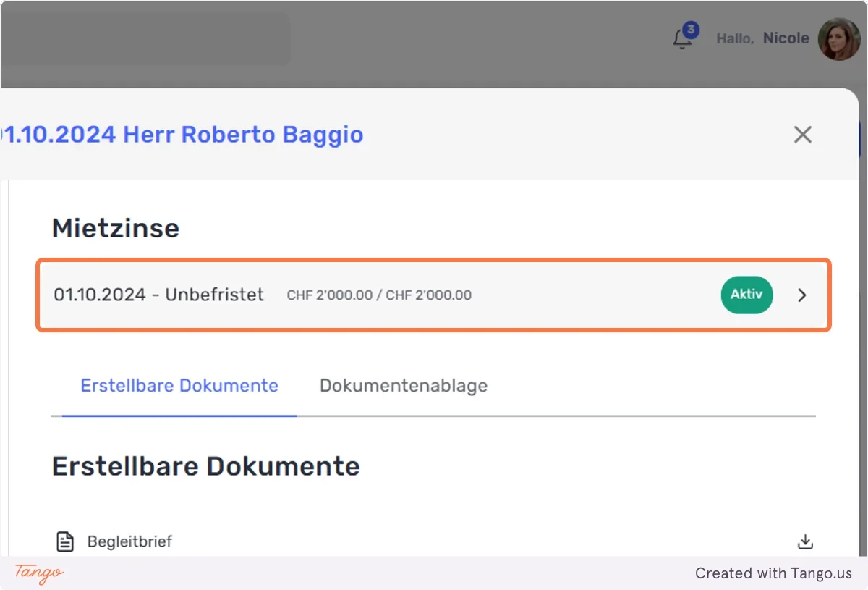The height and width of the screenshot is (590, 868).
Task: Download the Begleitbrief document
Action: pyautogui.click(x=805, y=541)
